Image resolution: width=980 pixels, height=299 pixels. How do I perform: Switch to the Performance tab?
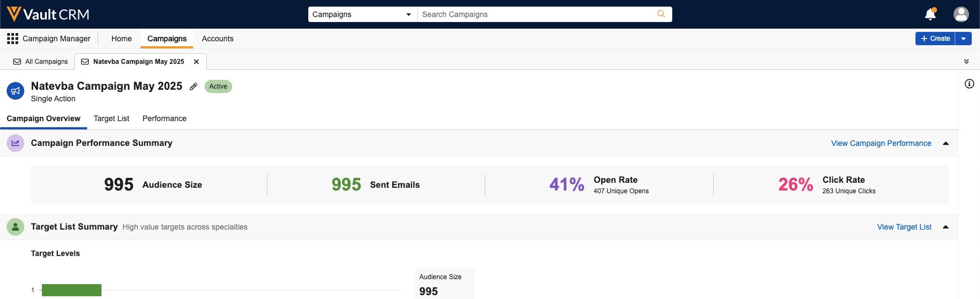[164, 118]
